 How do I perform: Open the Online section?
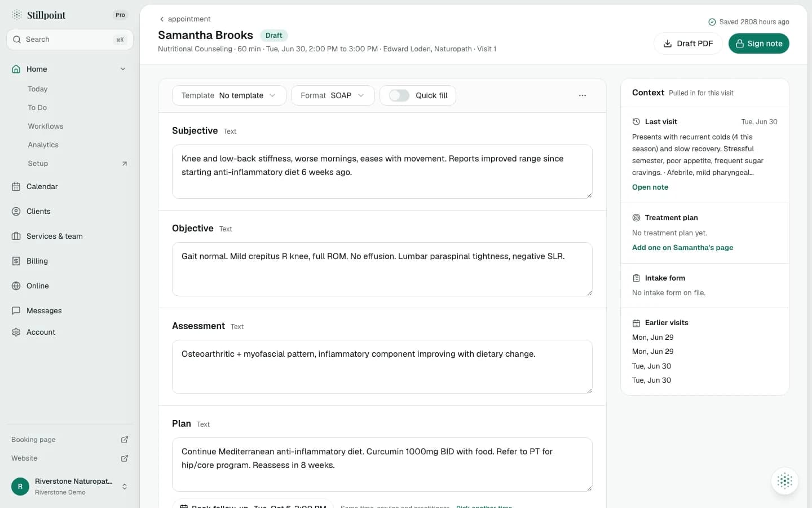tap(70, 286)
